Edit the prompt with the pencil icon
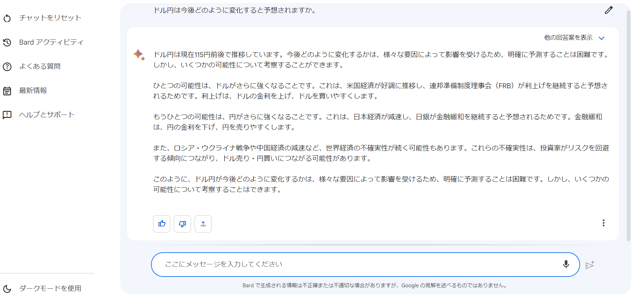 click(x=608, y=10)
